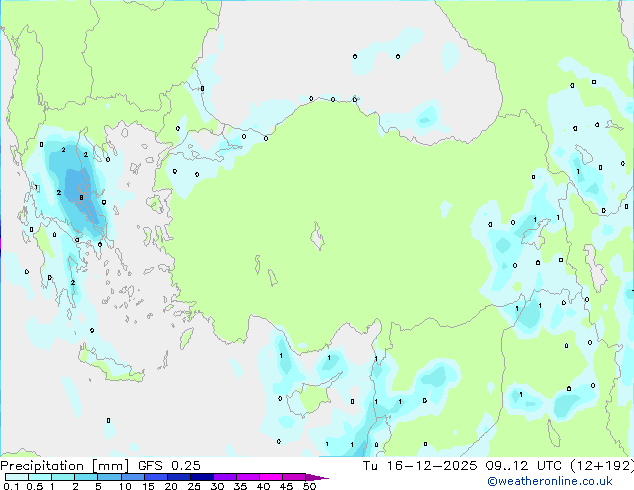Click the 2 to 5 mm legend swatch
634x490 pixels.
(86, 477)
